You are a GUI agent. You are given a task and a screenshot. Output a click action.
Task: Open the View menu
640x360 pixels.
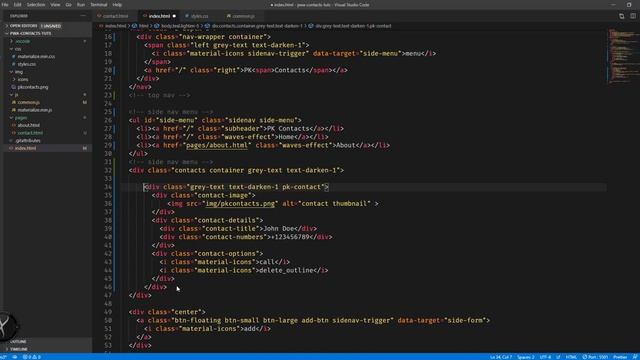coord(55,4)
